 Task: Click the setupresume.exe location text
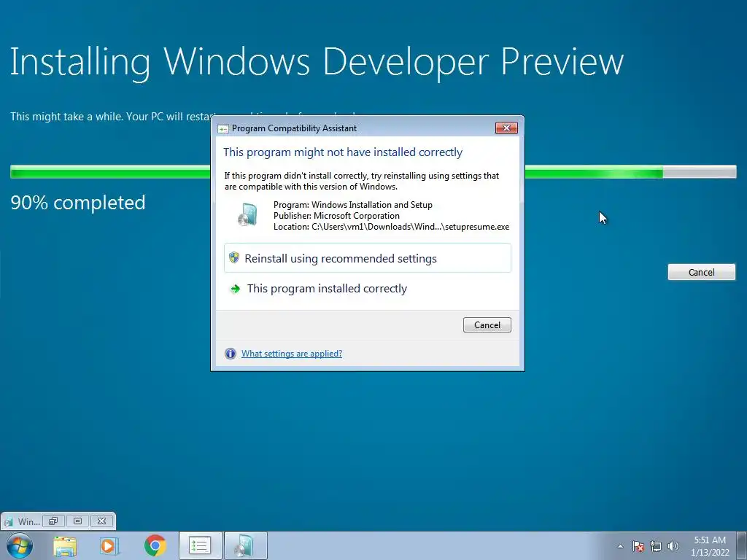(391, 227)
